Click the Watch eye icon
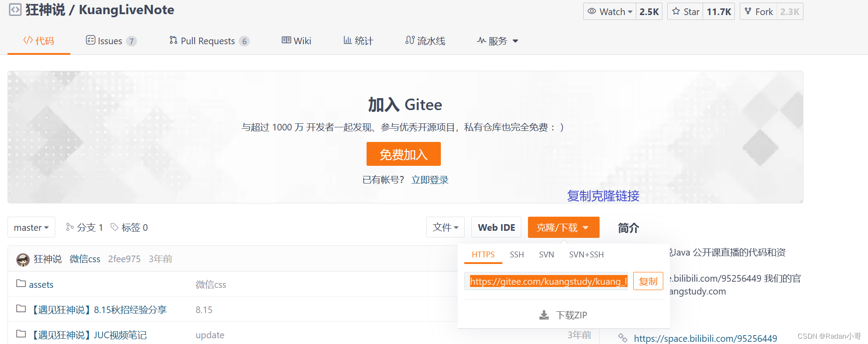This screenshot has height=344, width=868. tap(592, 11)
